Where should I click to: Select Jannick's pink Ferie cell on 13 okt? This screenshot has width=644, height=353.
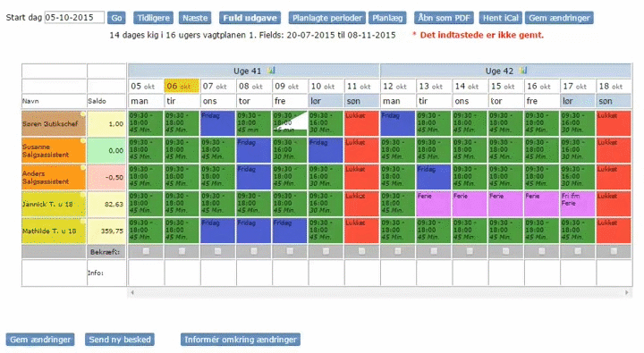click(434, 204)
